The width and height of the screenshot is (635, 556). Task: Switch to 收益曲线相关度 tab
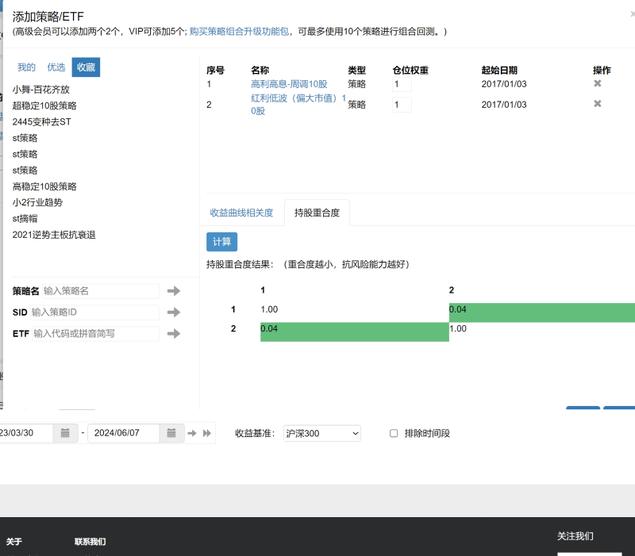241,213
